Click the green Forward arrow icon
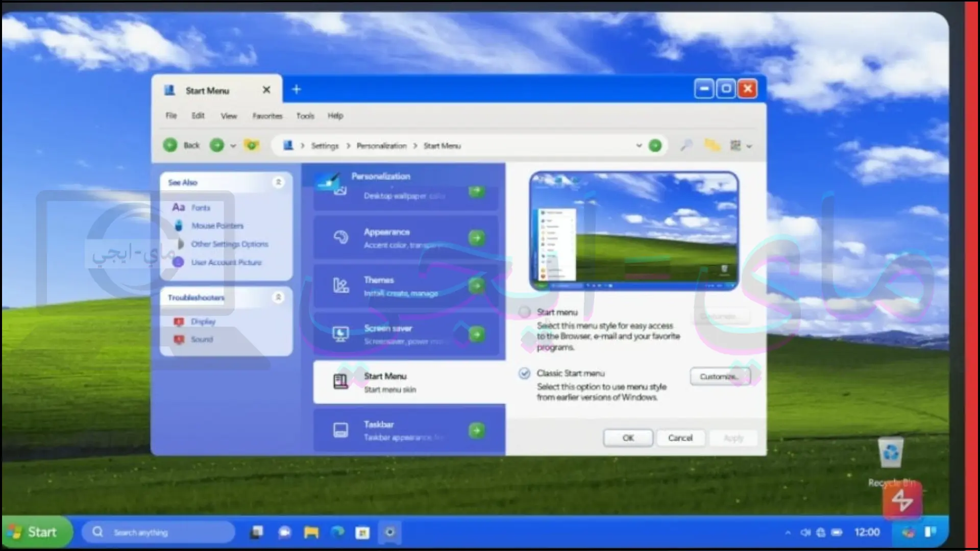 coord(217,145)
